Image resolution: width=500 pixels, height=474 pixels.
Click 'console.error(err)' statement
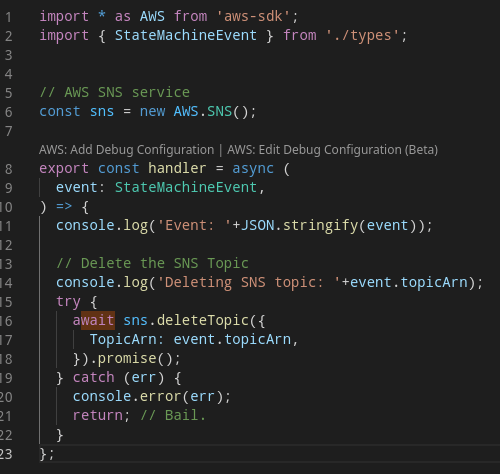click(x=148, y=397)
